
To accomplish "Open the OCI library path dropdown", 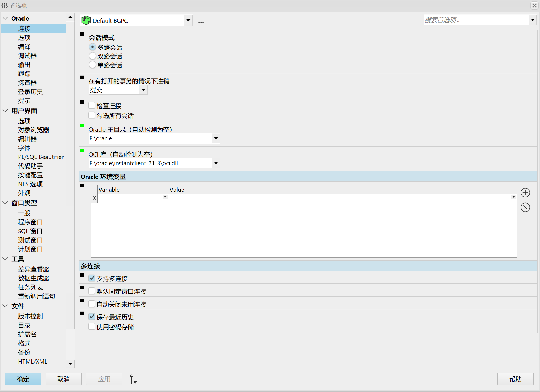I will click(216, 163).
